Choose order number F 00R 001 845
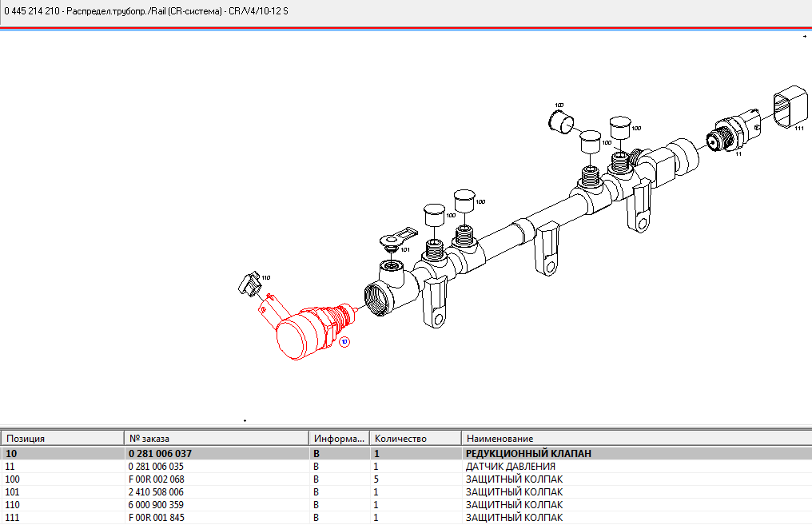Image resolution: width=812 pixels, height=525 pixels. [x=156, y=518]
